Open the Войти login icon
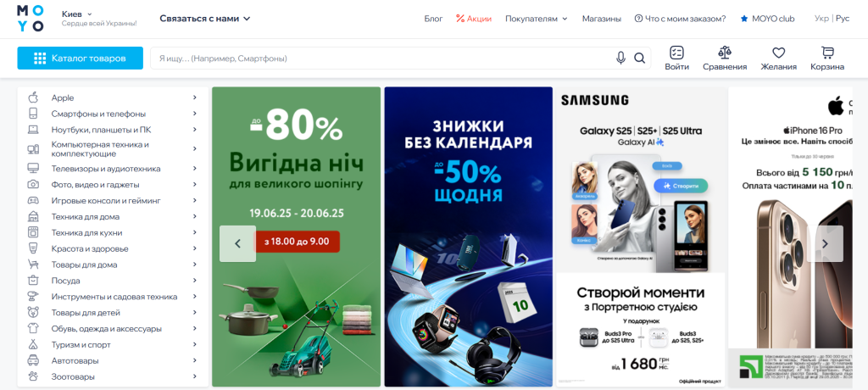Viewport: 868px width, 390px height. (x=676, y=53)
